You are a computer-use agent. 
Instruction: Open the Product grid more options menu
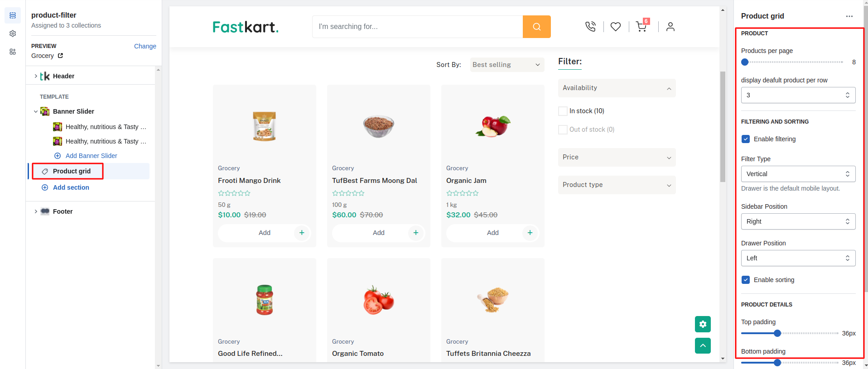point(849,16)
